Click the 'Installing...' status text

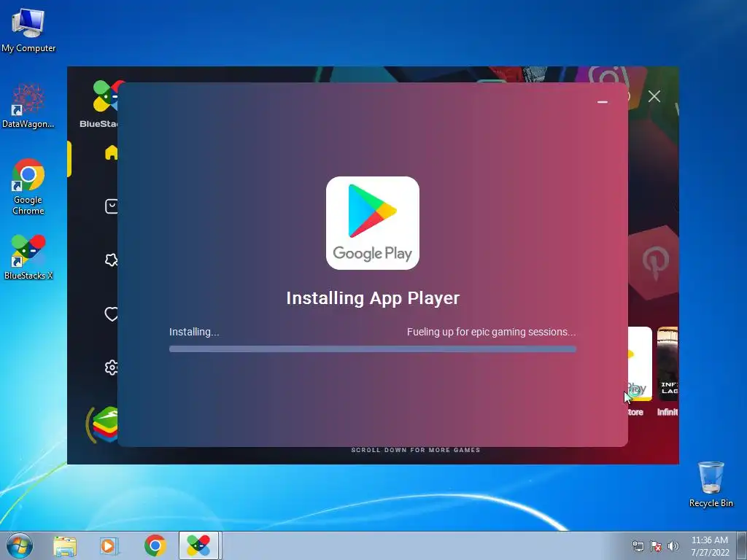click(194, 332)
